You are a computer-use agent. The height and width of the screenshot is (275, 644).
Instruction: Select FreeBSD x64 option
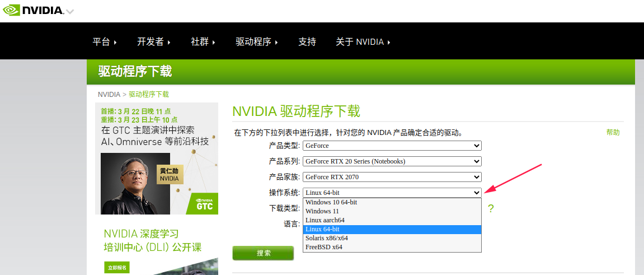click(x=392, y=248)
